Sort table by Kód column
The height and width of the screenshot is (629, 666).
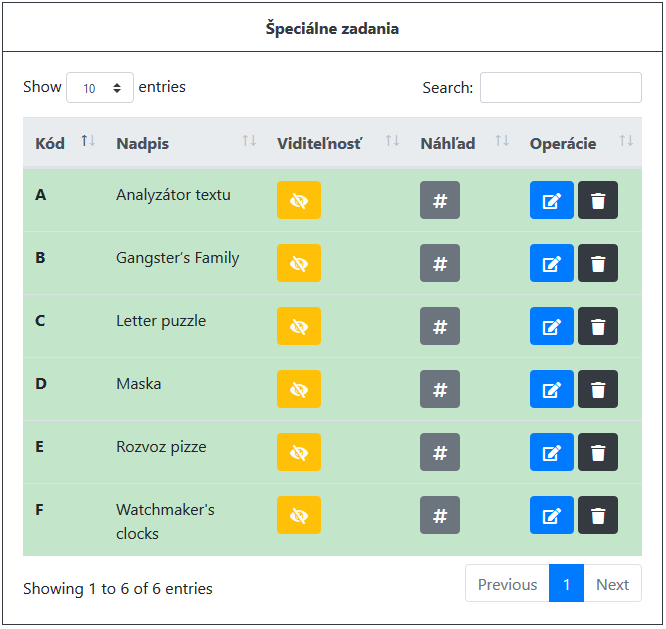click(x=64, y=143)
